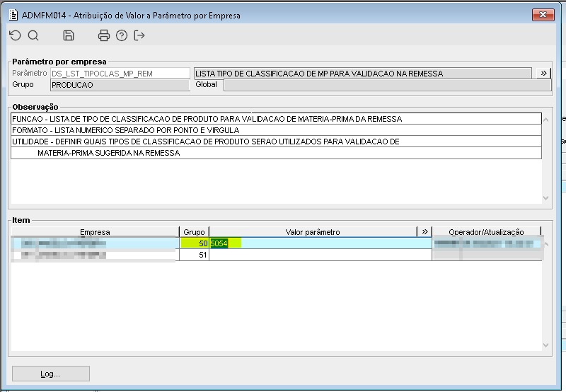Click the Grupo column header in Item
Image resolution: width=566 pixels, height=392 pixels.
click(x=194, y=232)
